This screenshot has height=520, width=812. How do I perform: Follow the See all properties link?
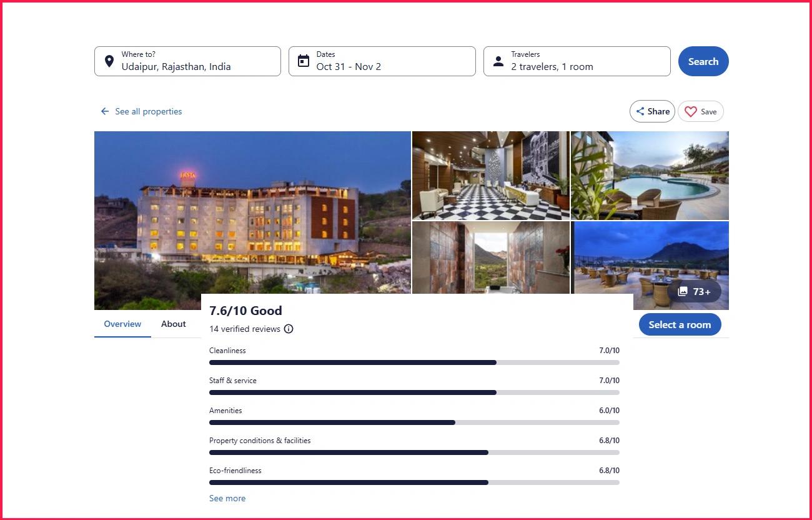[149, 111]
